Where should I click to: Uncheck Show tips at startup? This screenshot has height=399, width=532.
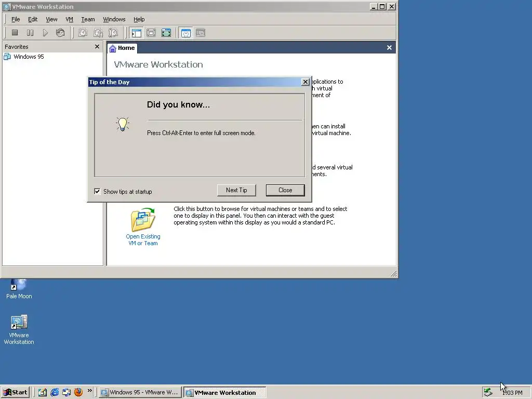(x=97, y=191)
